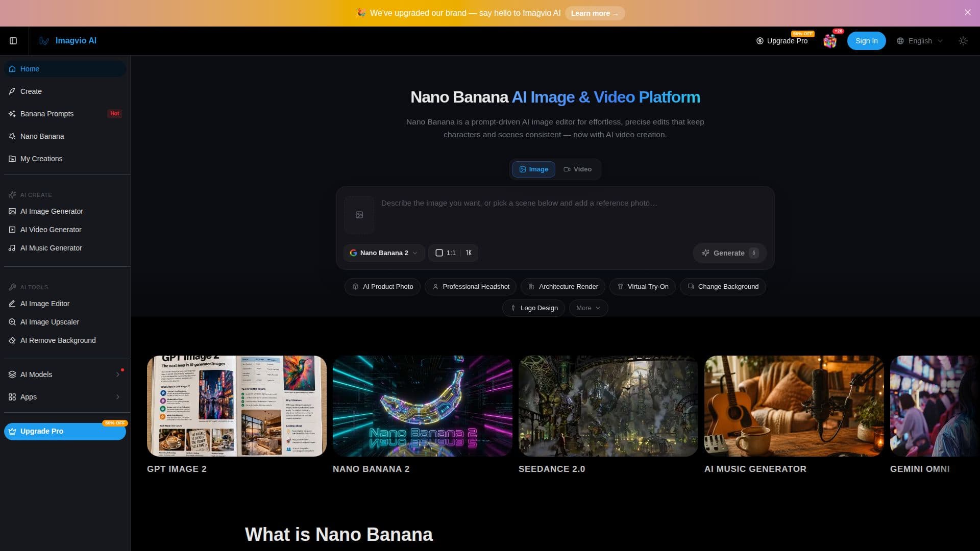Image resolution: width=980 pixels, height=551 pixels.
Task: Switch to the Image tab
Action: pos(533,169)
